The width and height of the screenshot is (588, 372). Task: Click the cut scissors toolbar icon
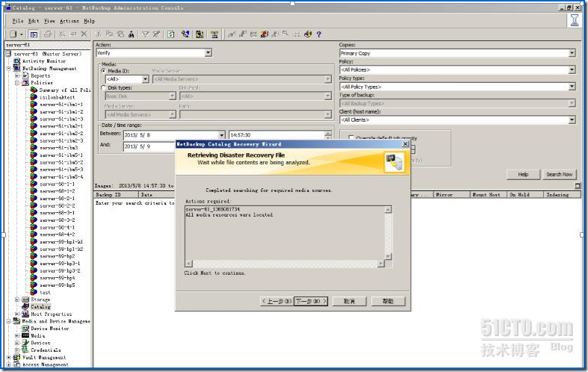pyautogui.click(x=99, y=34)
